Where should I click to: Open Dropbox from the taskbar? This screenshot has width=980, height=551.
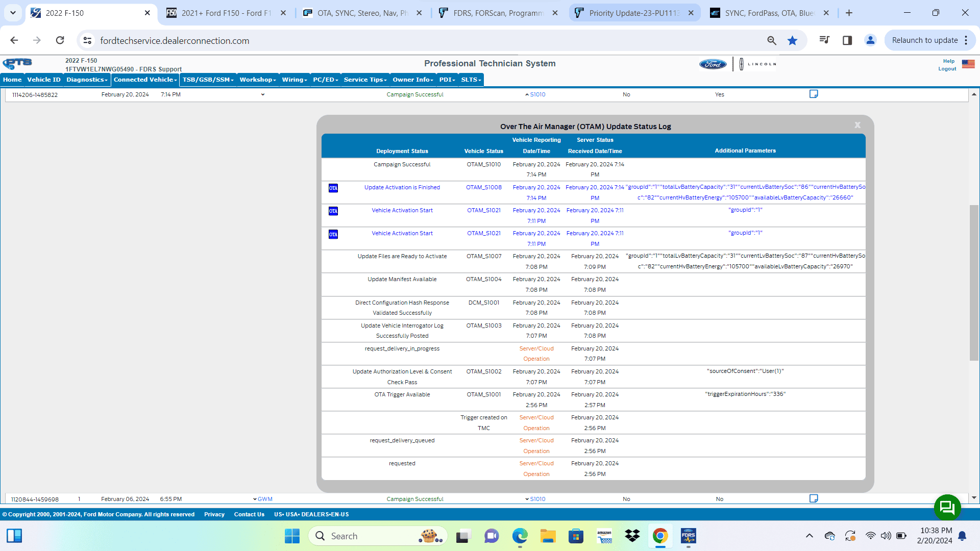[x=632, y=536]
